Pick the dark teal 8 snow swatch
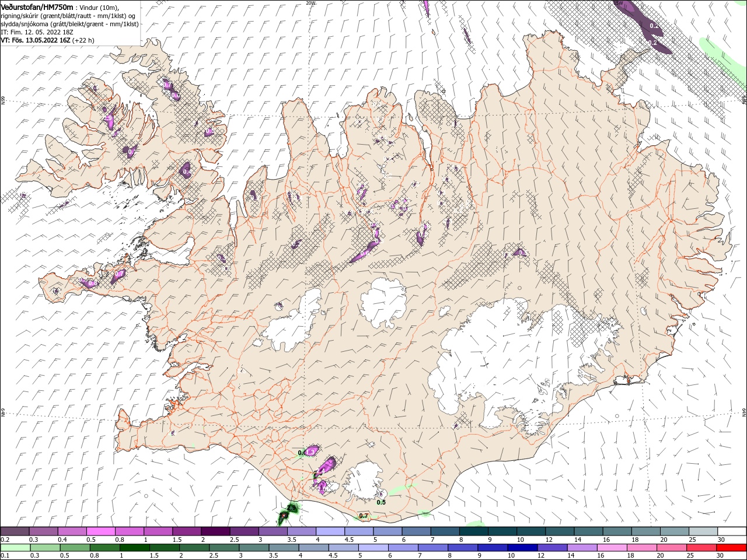This screenshot has width=747, height=560. pos(473,531)
